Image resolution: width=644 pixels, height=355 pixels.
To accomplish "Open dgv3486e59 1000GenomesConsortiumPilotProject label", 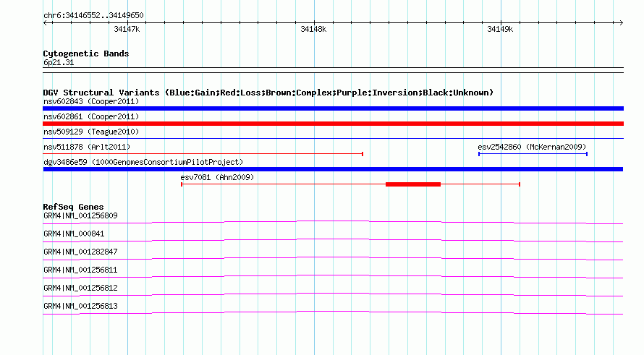I will pyautogui.click(x=143, y=162).
